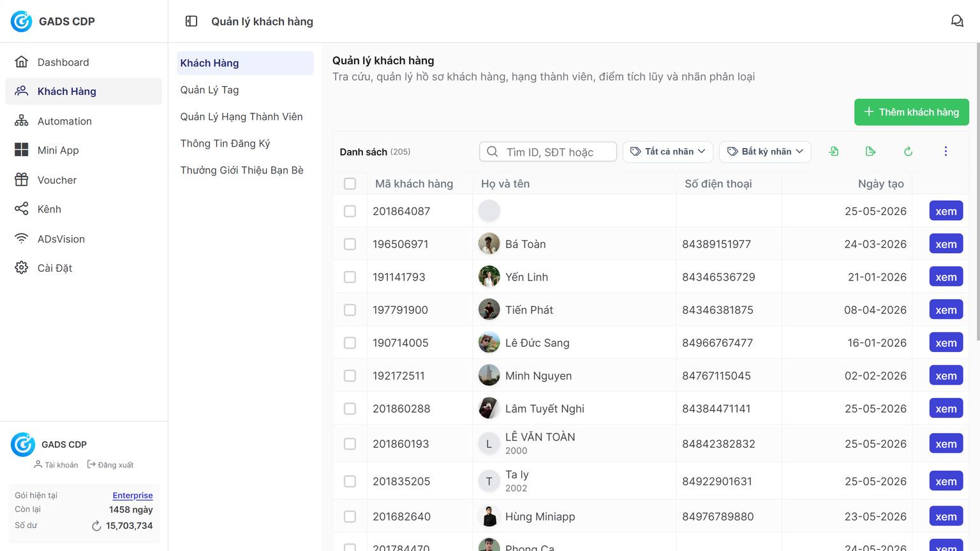The height and width of the screenshot is (551, 980).
Task: Check the box for Hùng Miniapp
Action: tap(350, 517)
